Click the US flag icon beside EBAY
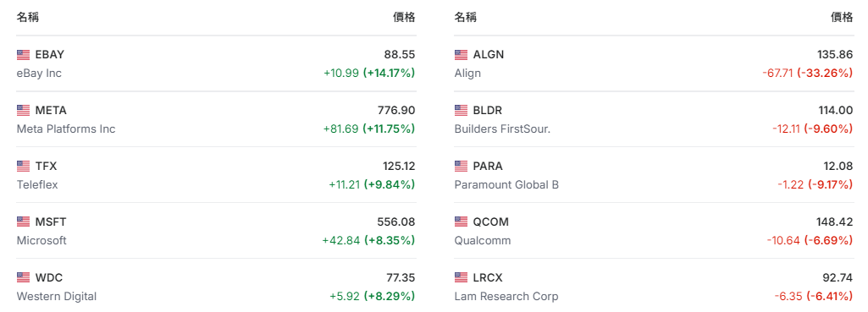The width and height of the screenshot is (868, 312). pos(23,55)
